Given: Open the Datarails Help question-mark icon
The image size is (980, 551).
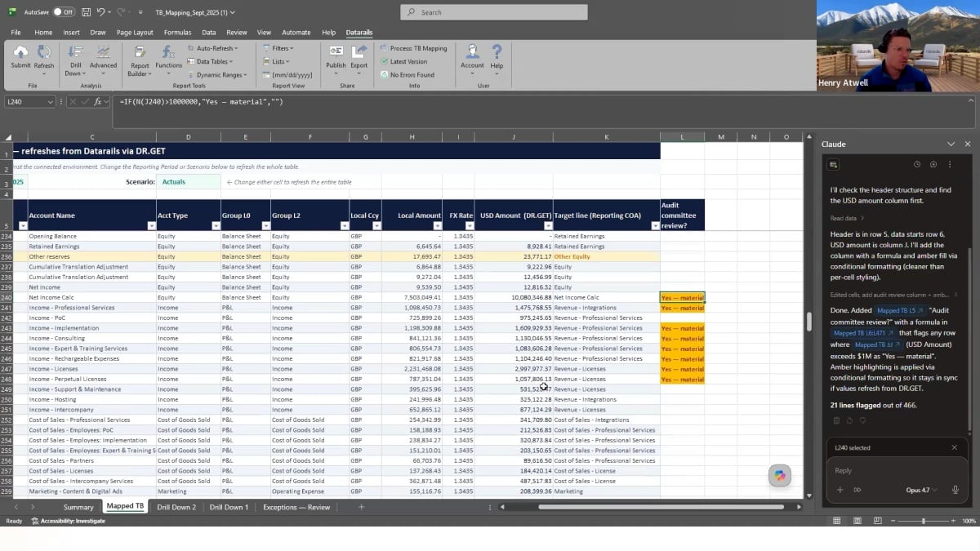Looking at the screenshot, I should pyautogui.click(x=497, y=51).
